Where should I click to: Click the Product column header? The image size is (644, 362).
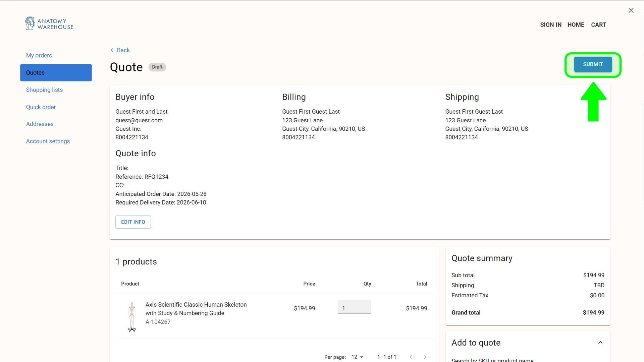pyautogui.click(x=130, y=284)
